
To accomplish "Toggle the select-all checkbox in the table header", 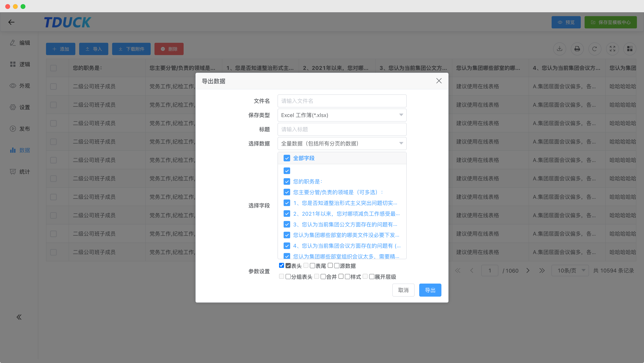I will (53, 68).
